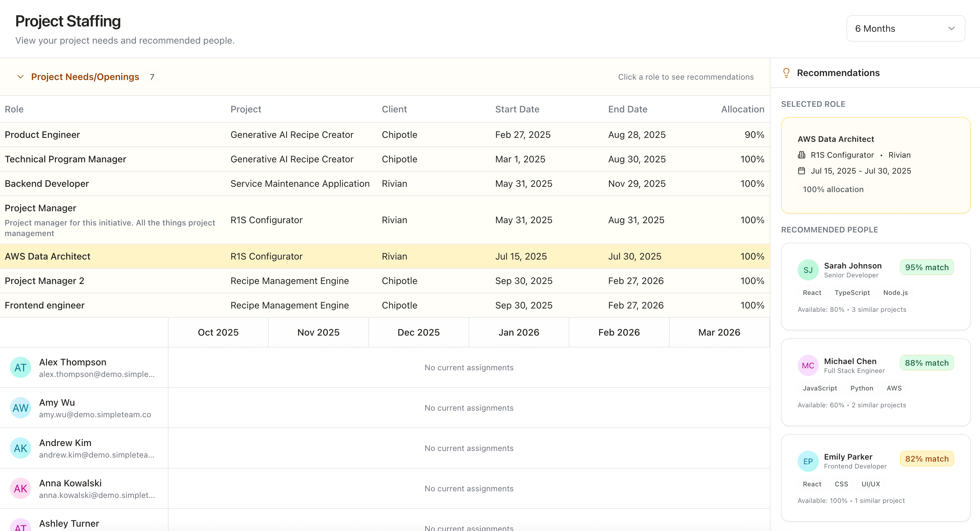Click the Recommendations lightbulb icon
The height and width of the screenshot is (531, 980).
coord(786,73)
